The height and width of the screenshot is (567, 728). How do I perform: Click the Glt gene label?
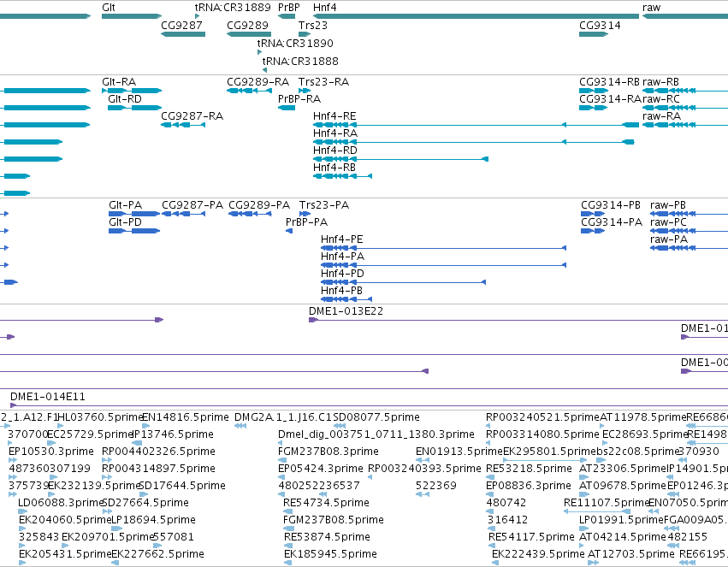109,8
